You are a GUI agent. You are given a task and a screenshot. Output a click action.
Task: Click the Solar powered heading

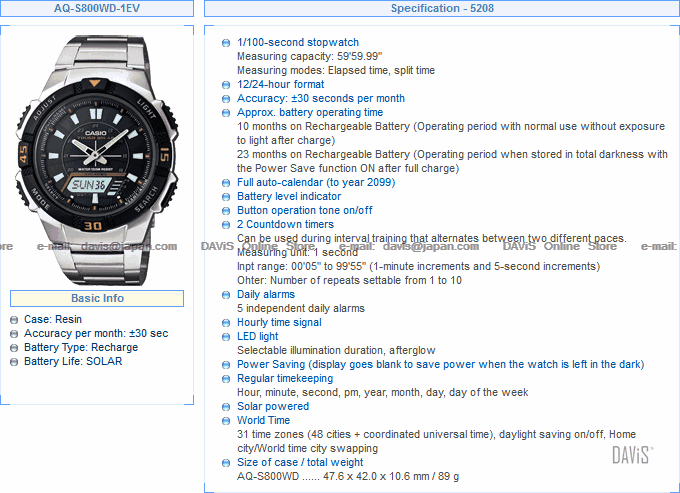(x=273, y=406)
